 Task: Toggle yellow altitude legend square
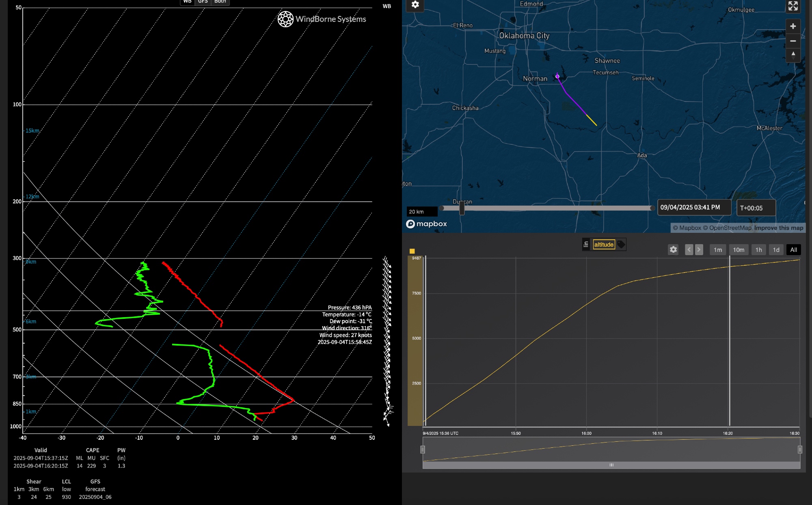coord(412,251)
